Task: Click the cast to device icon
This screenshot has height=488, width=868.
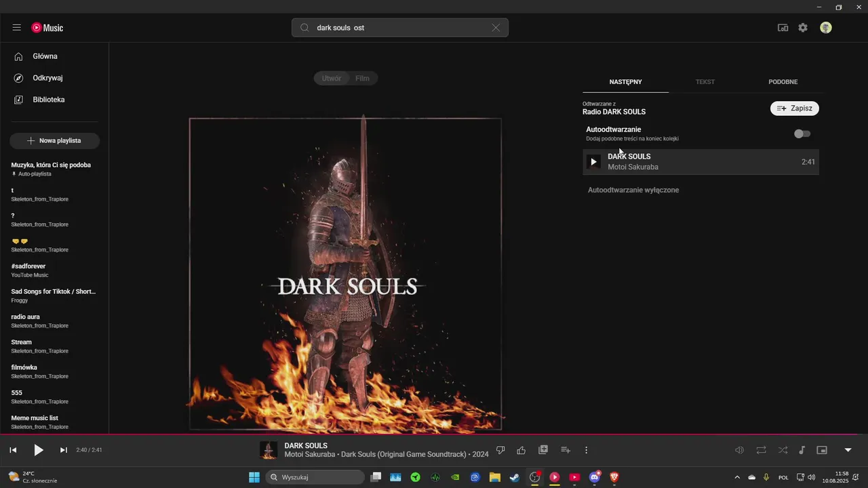Action: [x=783, y=28]
